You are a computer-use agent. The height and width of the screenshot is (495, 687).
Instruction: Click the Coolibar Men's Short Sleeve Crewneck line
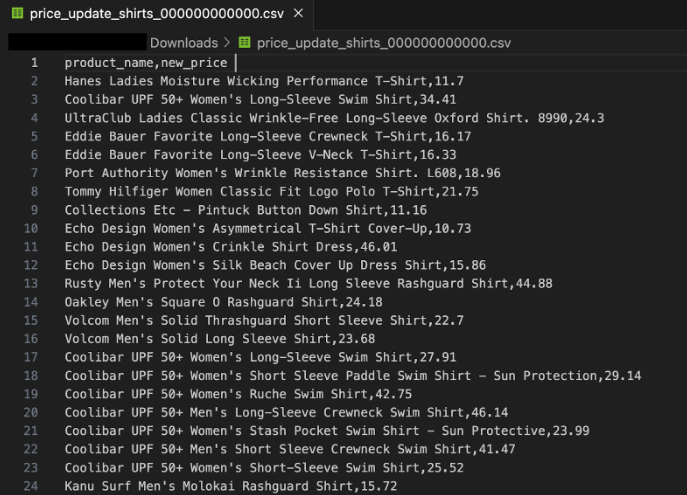(x=290, y=449)
